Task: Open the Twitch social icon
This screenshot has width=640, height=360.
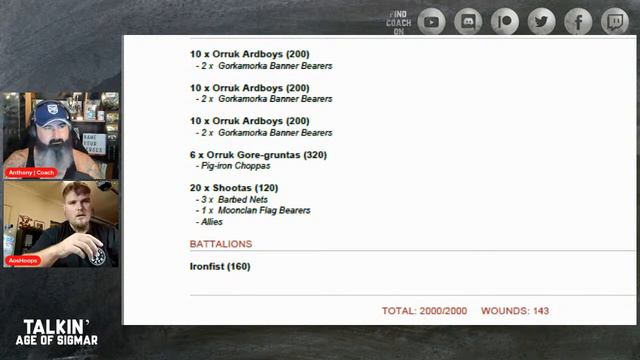Action: [x=615, y=21]
